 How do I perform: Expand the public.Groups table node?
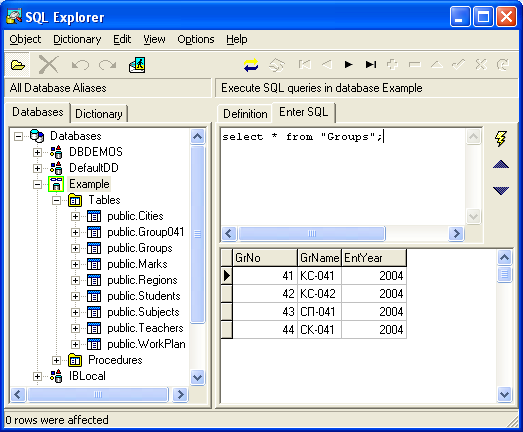pyautogui.click(x=75, y=248)
